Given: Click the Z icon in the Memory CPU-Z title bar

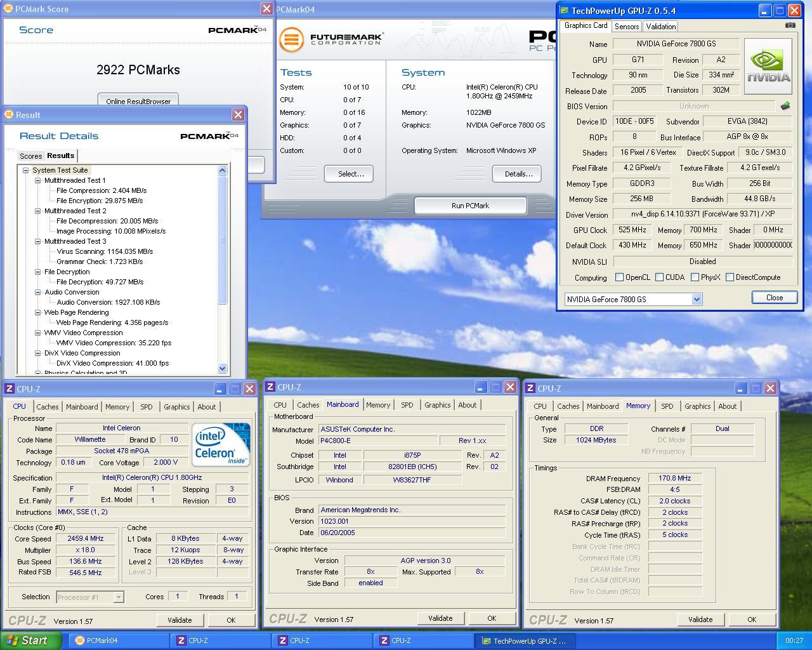Looking at the screenshot, I should (530, 388).
